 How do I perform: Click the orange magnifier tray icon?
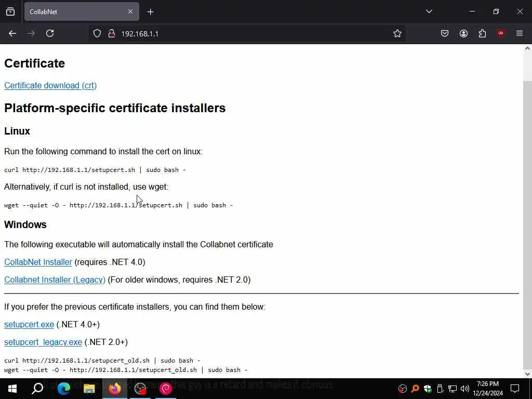click(x=415, y=389)
